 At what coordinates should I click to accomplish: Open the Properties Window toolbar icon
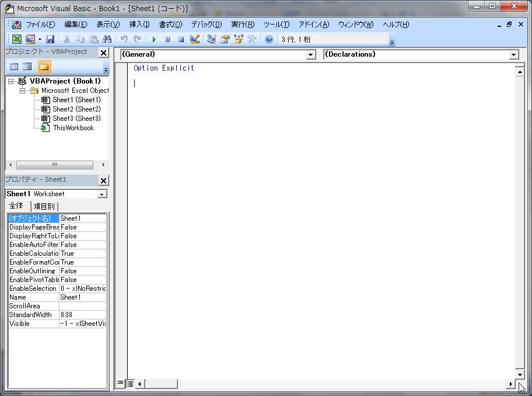(225, 39)
